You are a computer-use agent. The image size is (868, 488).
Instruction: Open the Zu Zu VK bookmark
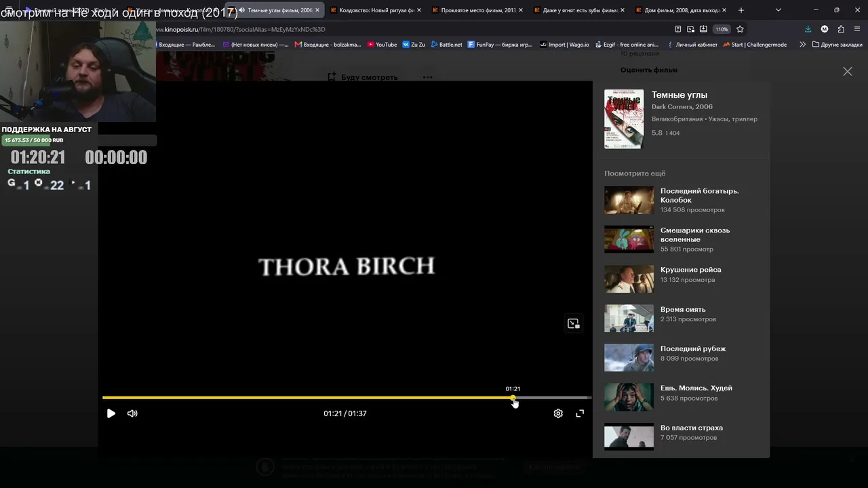click(x=414, y=45)
